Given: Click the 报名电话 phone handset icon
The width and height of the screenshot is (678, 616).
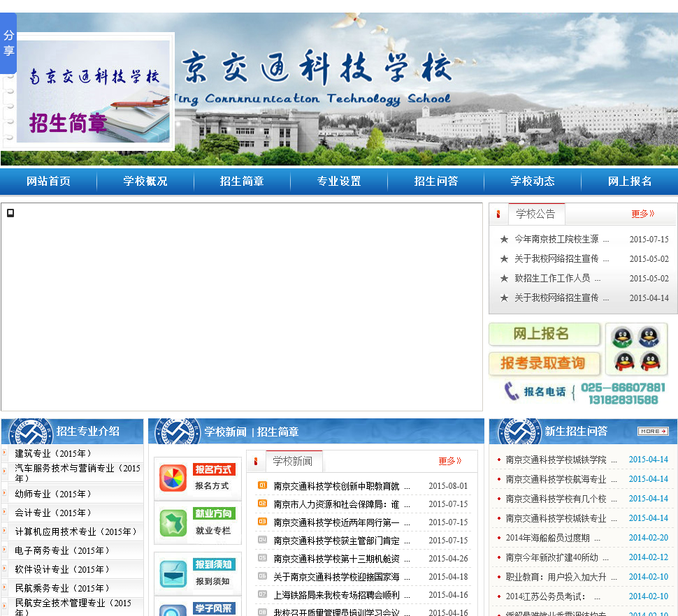Looking at the screenshot, I should point(512,391).
